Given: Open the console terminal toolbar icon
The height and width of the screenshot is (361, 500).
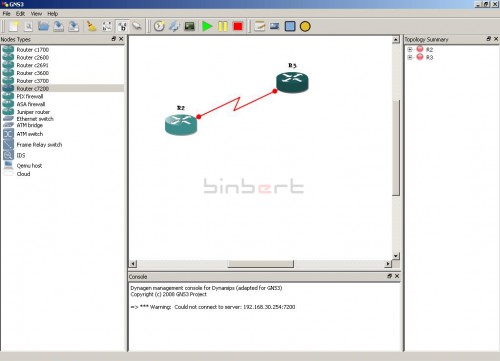Looking at the screenshot, I should [x=189, y=26].
